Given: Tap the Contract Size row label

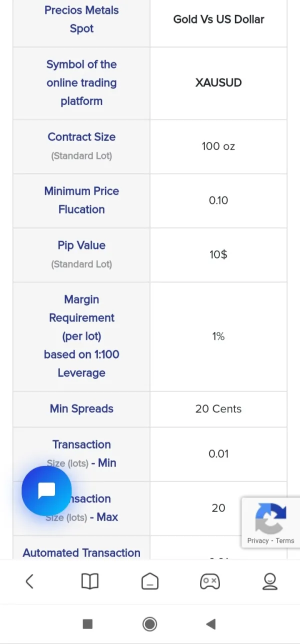Looking at the screenshot, I should (x=81, y=137).
